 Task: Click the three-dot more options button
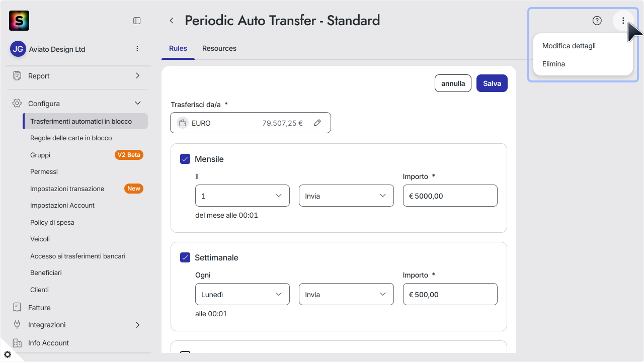623,21
